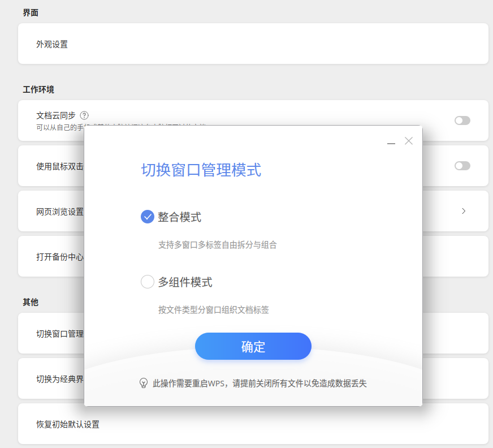Confirm with the 确定 button

click(x=253, y=346)
